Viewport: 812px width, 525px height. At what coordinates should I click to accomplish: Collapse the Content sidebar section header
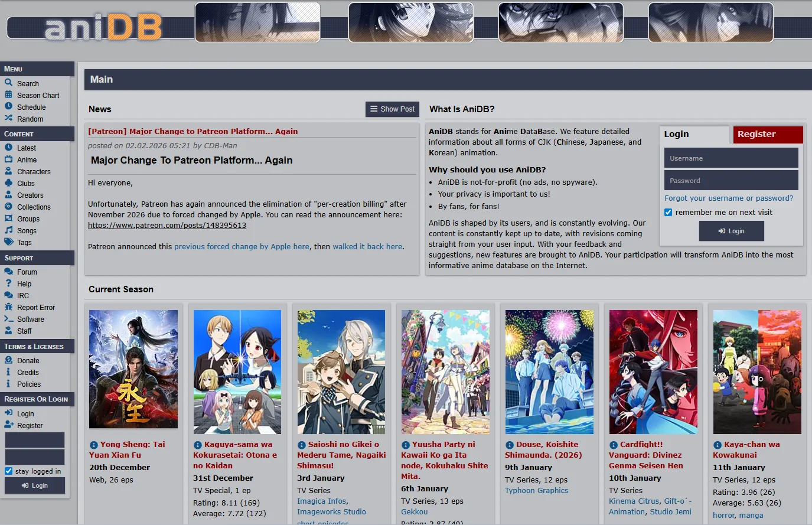tap(37, 134)
